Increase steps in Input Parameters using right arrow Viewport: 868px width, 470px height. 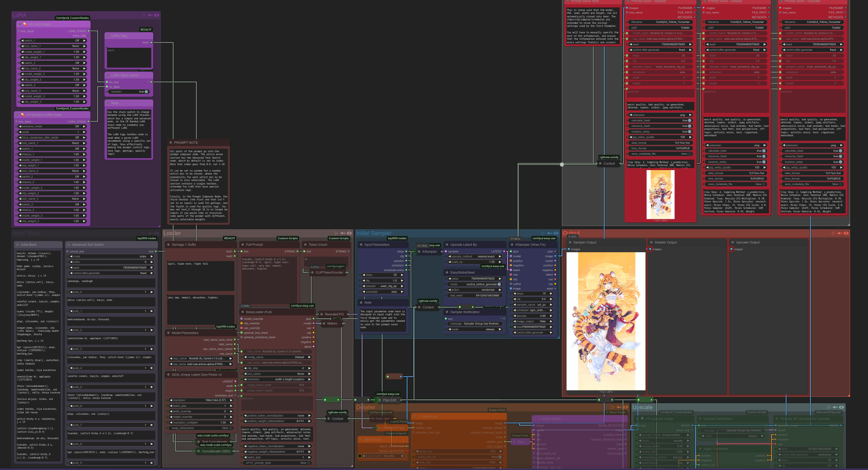(402, 275)
